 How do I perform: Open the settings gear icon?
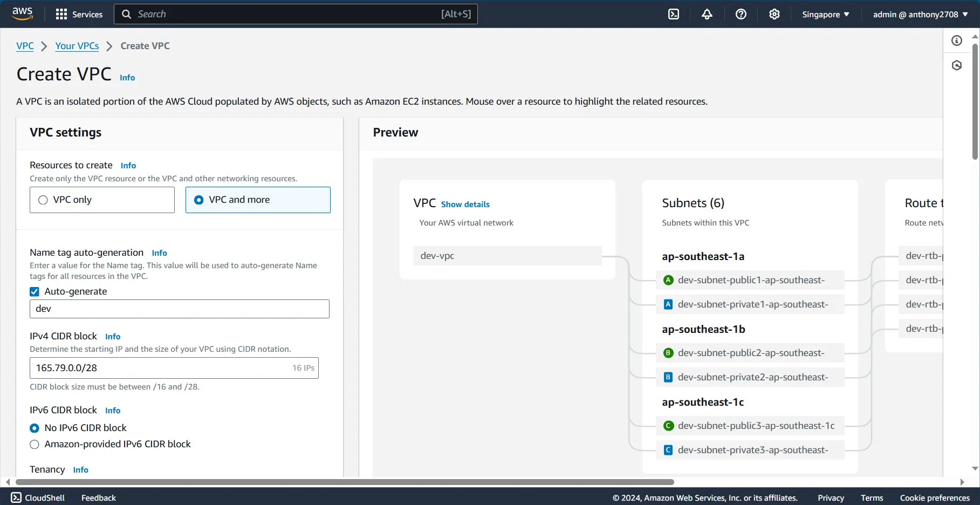pos(775,14)
